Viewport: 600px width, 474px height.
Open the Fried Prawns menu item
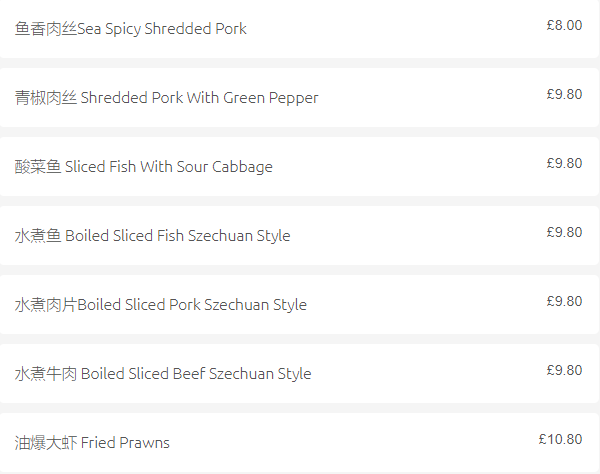pyautogui.click(x=299, y=442)
